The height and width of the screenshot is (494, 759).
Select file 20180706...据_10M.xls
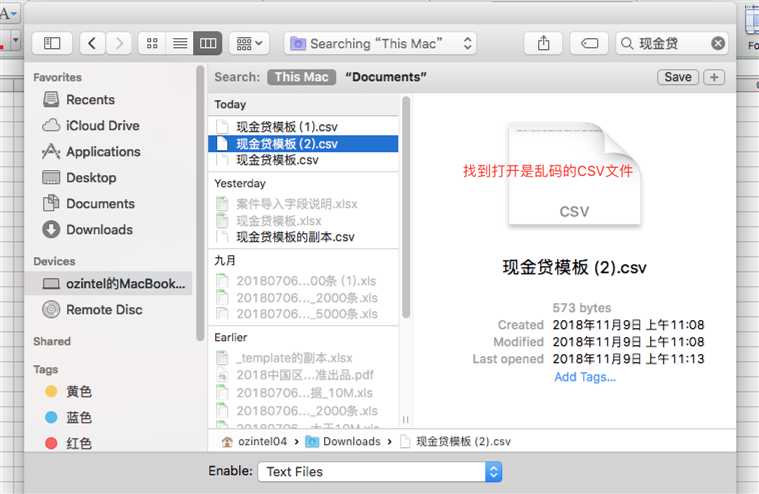(x=303, y=393)
